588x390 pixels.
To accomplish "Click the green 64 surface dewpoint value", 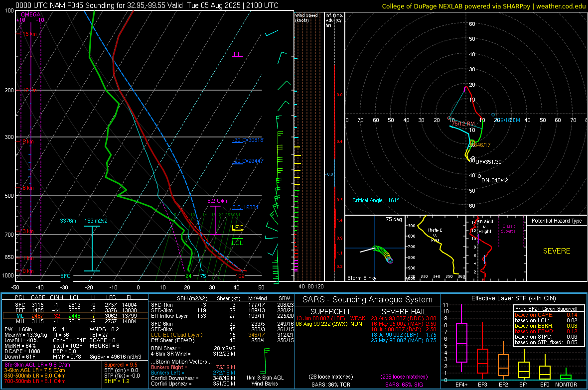I will (189, 276).
